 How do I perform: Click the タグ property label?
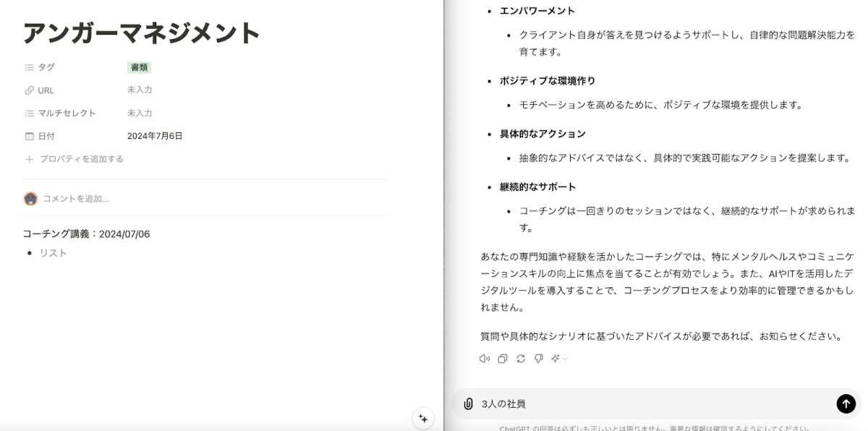click(46, 67)
